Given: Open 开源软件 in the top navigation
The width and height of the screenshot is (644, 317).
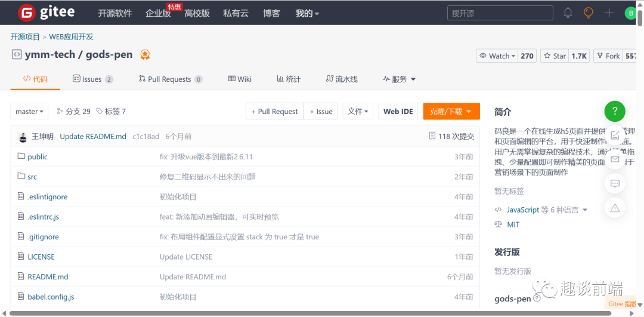Looking at the screenshot, I should coord(115,13).
